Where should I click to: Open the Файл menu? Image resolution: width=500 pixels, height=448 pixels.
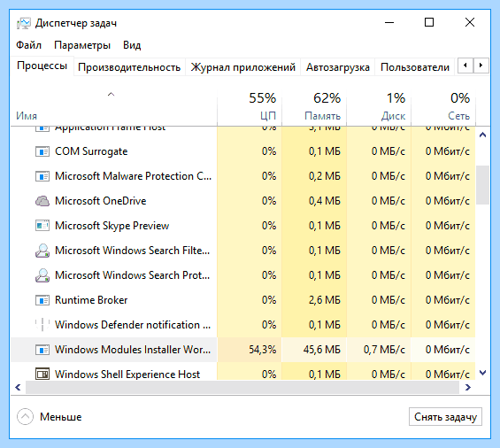pyautogui.click(x=28, y=45)
